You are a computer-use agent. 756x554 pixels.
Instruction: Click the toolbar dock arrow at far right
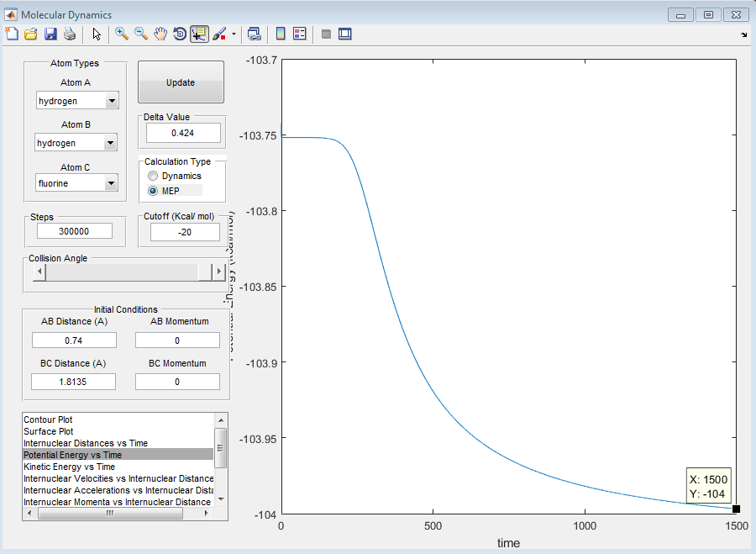pyautogui.click(x=744, y=34)
